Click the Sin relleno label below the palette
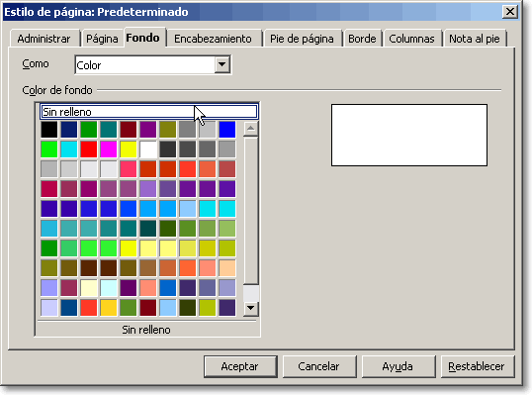This screenshot has width=532, height=395. point(146,330)
